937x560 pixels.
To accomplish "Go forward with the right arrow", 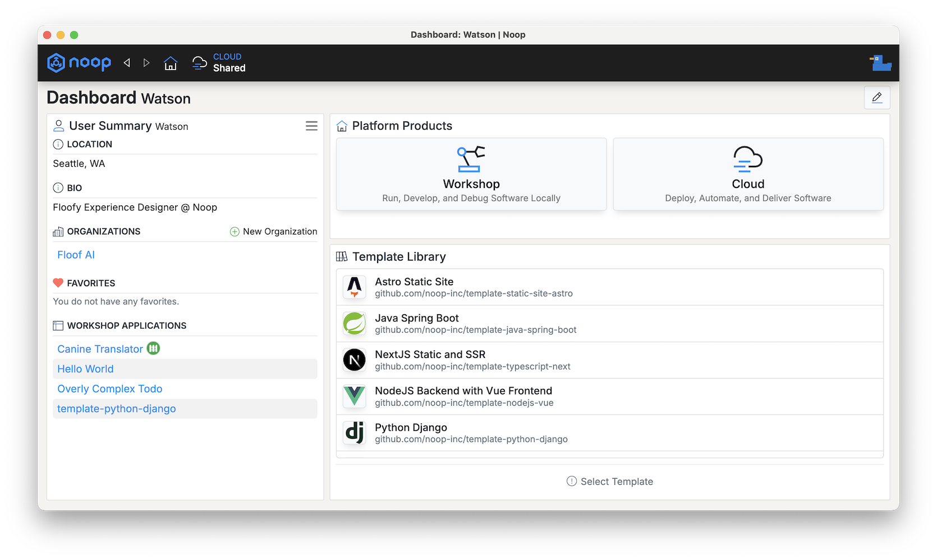I will (x=146, y=63).
